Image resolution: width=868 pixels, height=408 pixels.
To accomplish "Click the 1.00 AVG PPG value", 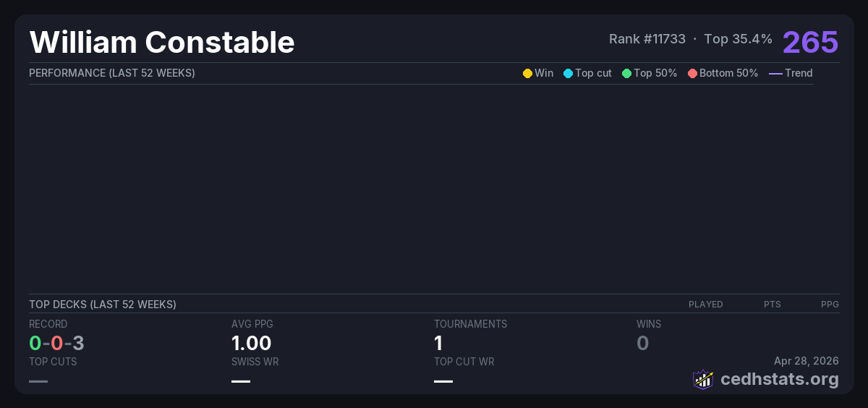I will [x=251, y=343].
